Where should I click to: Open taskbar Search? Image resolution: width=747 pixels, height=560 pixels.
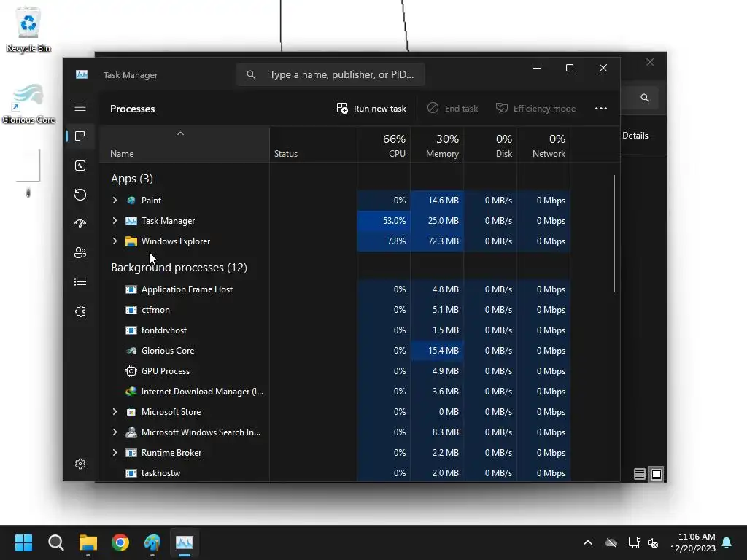(x=55, y=542)
